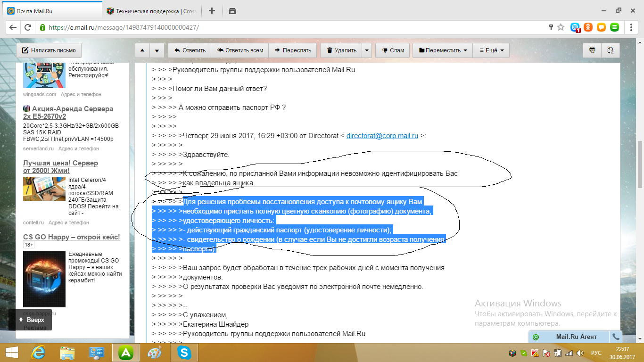Open the Mail.Ru extension icon

(575, 27)
